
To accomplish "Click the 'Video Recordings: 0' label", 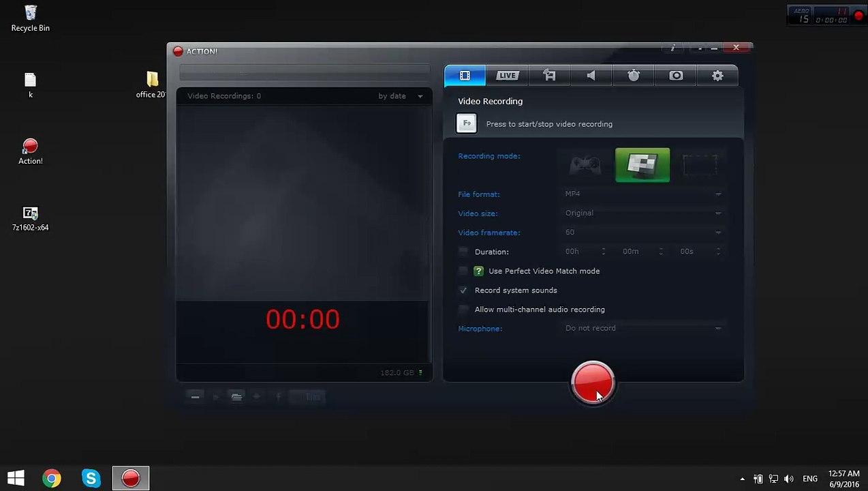I will (x=224, y=96).
